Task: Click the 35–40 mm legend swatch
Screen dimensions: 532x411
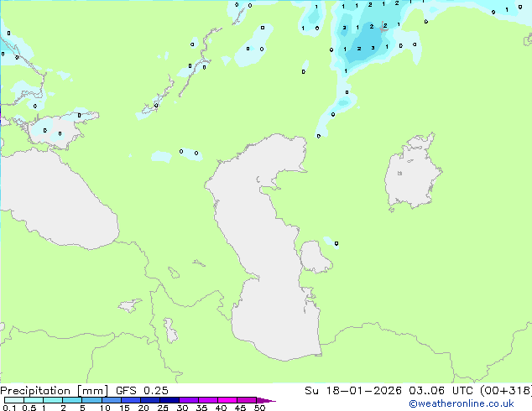Action: [x=207, y=400]
